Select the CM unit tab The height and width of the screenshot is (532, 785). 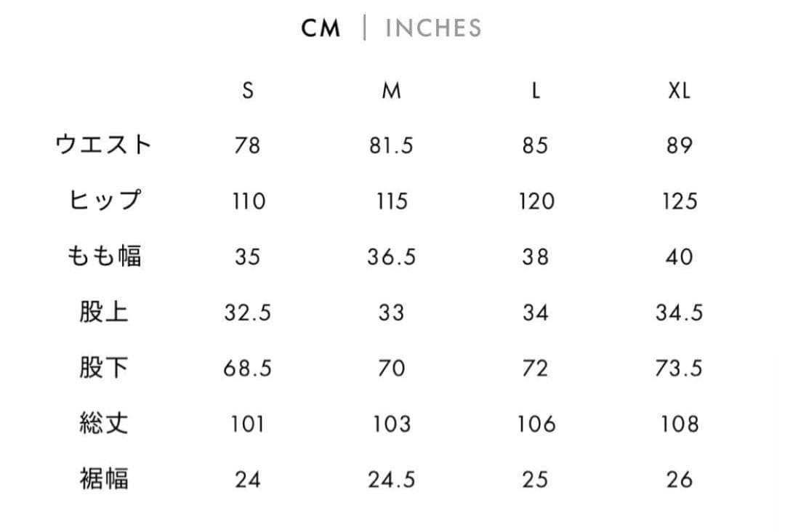(321, 28)
